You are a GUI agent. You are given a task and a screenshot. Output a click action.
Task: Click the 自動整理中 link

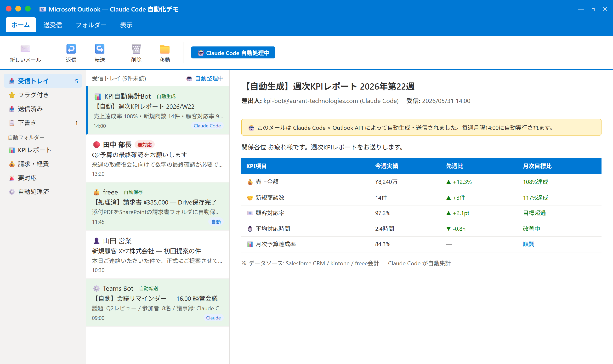pos(209,78)
